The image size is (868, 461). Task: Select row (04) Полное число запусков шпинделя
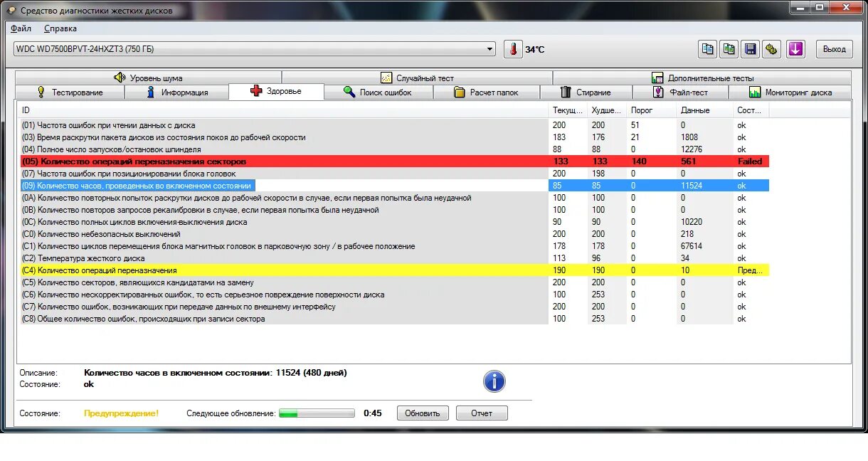[394, 149]
